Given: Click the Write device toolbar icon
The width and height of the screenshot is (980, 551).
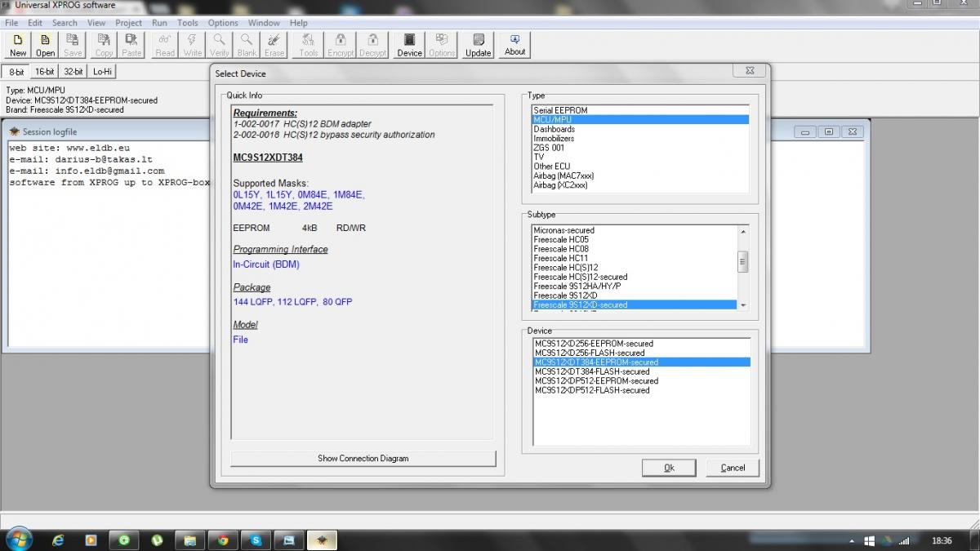Looking at the screenshot, I should [193, 45].
